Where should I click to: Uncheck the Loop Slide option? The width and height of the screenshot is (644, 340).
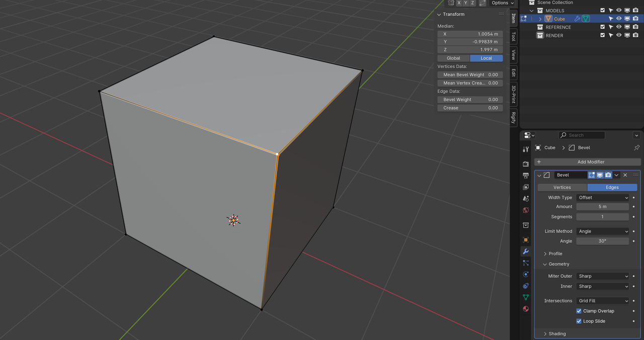[579, 321]
